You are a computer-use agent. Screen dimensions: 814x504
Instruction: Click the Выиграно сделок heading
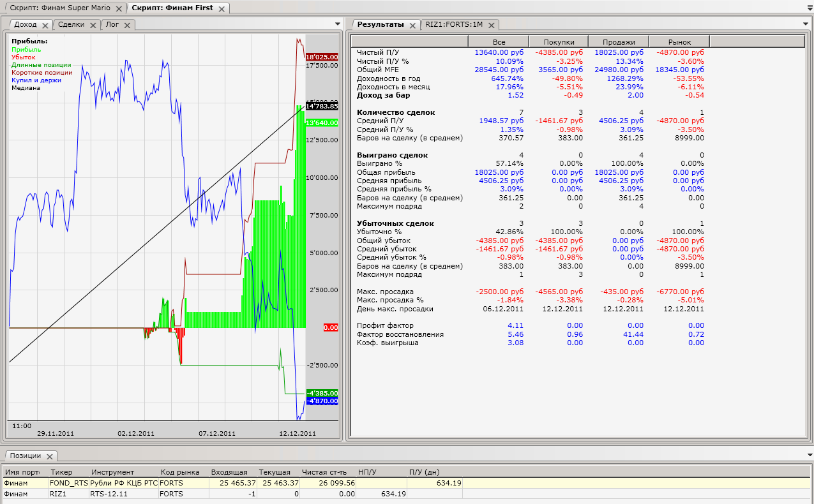[392, 155]
